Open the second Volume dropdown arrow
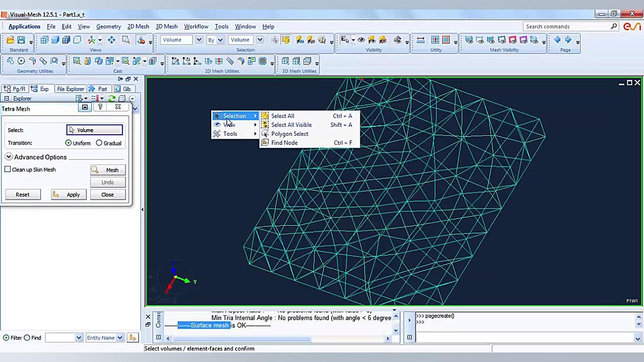 point(260,40)
